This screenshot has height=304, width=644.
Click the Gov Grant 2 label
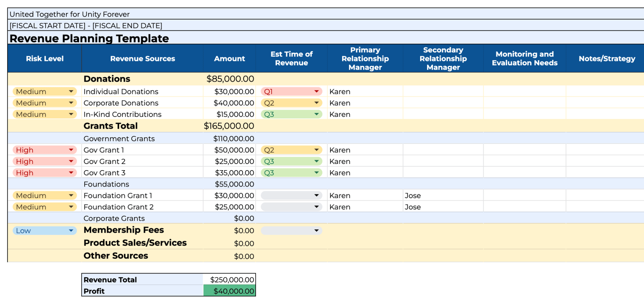[104, 161]
